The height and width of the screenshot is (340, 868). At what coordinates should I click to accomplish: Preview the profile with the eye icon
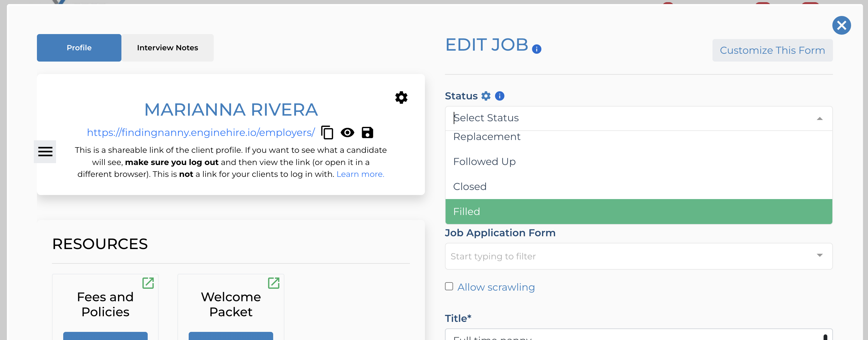347,132
